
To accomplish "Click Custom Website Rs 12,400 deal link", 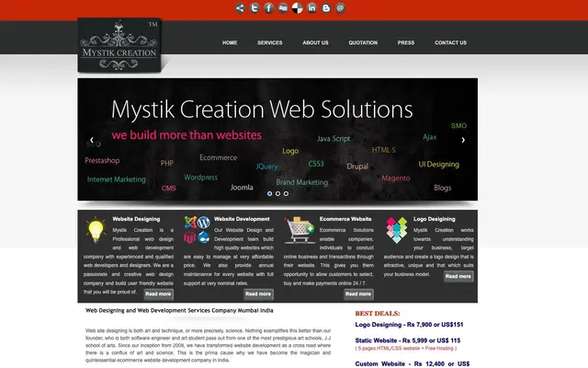I will [413, 364].
